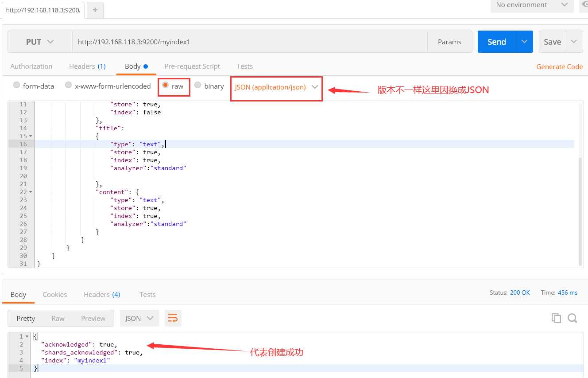
Task: Click "analyzer":"standard" on line 26
Action: click(148, 224)
